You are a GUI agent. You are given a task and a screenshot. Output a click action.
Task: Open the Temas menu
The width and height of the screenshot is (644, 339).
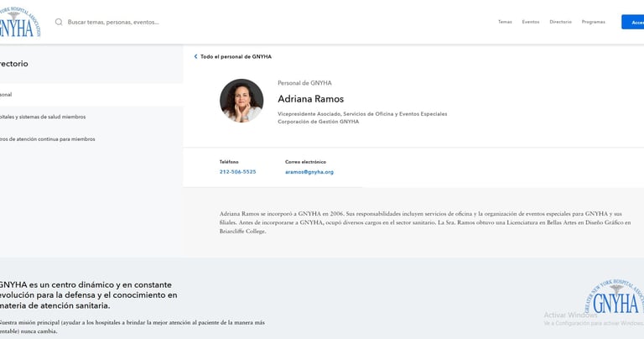505,22
